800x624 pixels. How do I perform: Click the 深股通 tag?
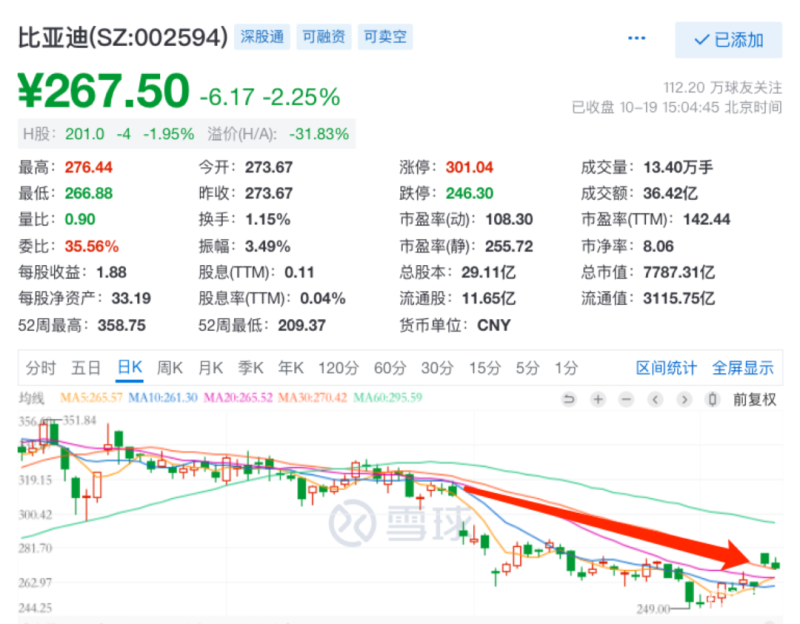262,37
